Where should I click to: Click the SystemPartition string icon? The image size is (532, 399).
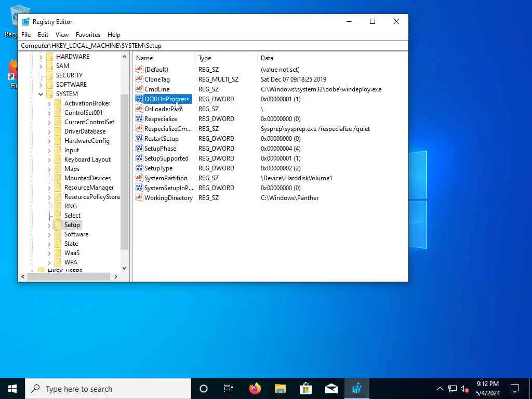139,178
